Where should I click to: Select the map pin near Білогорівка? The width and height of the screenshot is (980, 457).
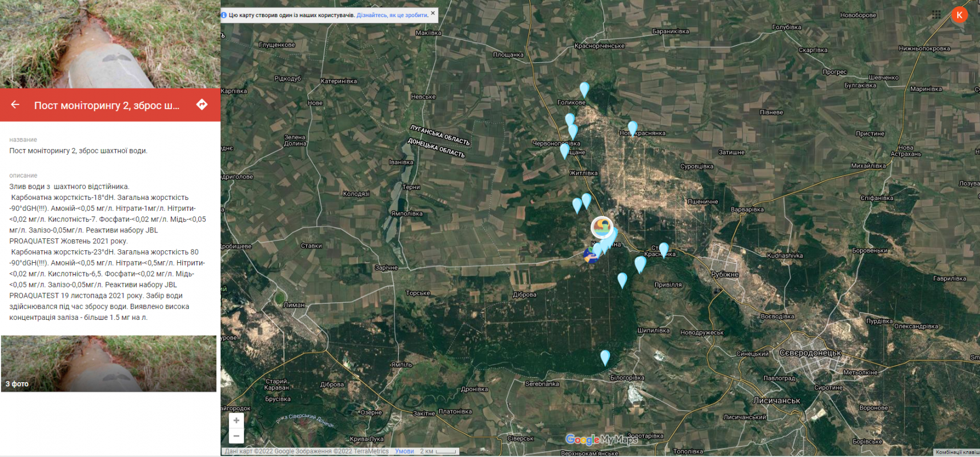coord(605,358)
